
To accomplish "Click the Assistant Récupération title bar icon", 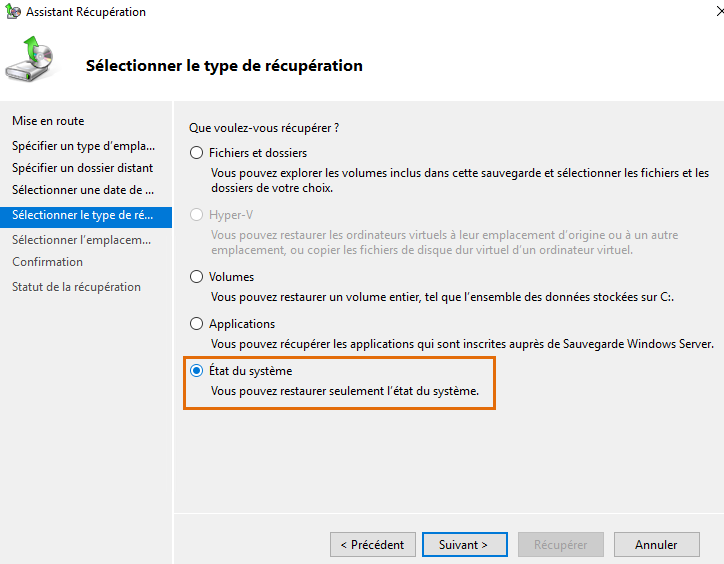I will click(x=12, y=12).
